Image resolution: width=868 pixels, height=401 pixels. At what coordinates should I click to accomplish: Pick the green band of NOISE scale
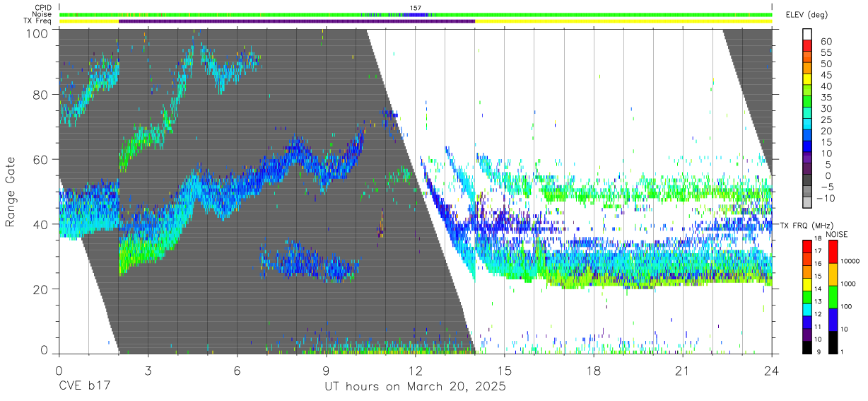pyautogui.click(x=833, y=297)
